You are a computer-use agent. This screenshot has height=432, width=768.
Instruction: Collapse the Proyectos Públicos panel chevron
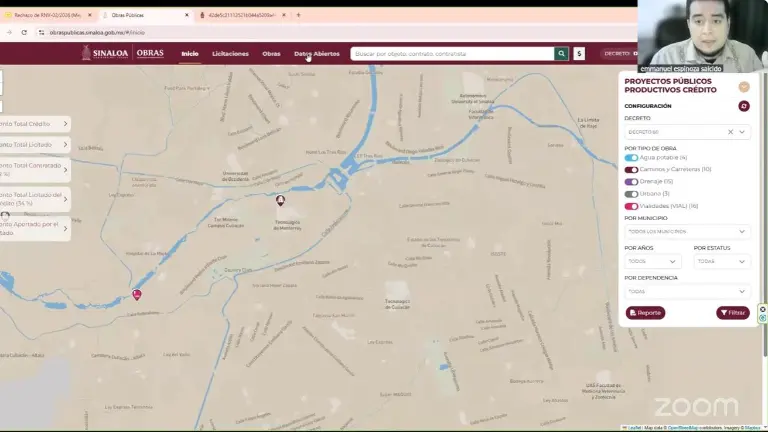(x=744, y=87)
